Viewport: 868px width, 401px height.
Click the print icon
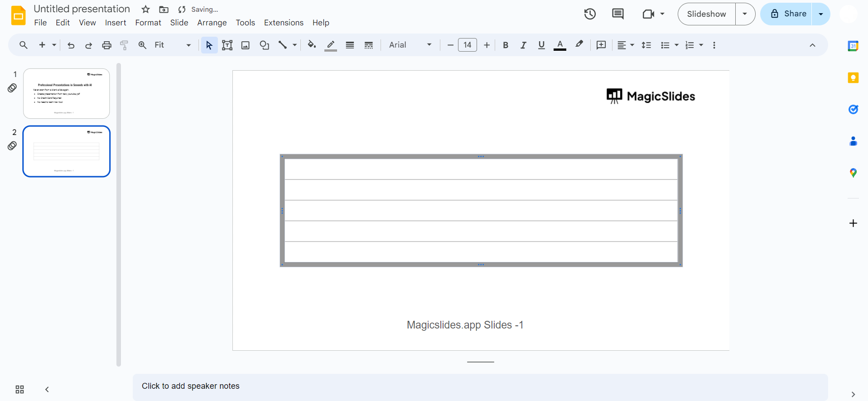pyautogui.click(x=106, y=45)
